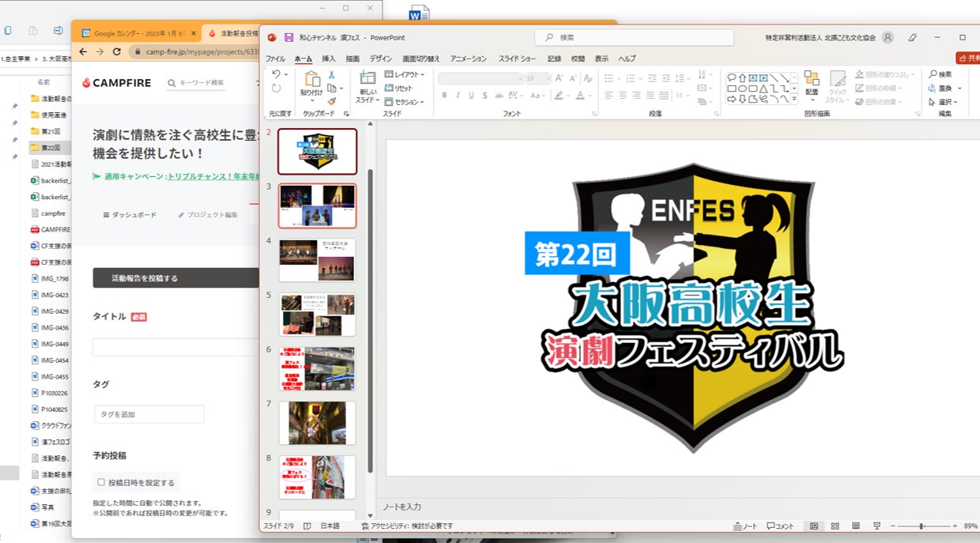Open the 挿入 ribbon tab
Viewport: 980px width, 543px height.
[329, 58]
